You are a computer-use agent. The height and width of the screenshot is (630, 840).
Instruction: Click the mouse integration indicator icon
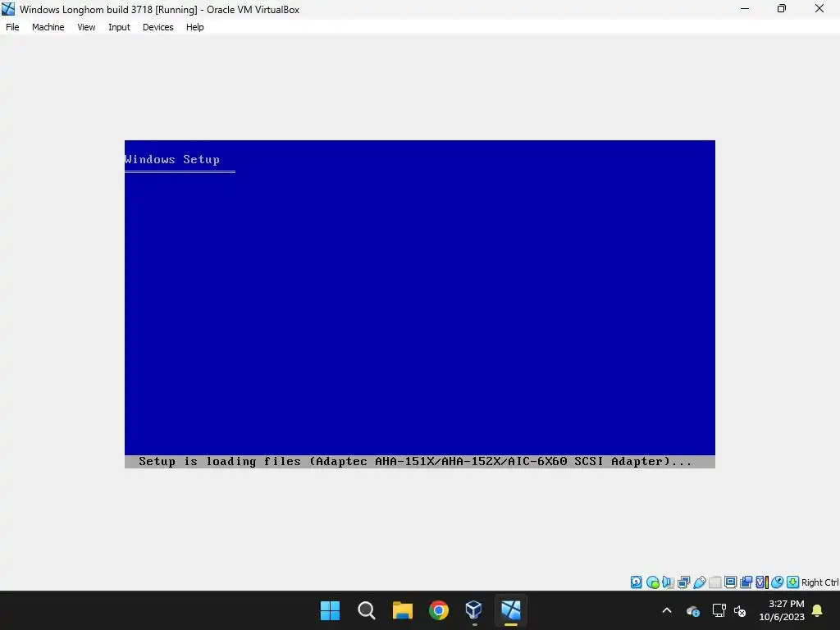(778, 582)
